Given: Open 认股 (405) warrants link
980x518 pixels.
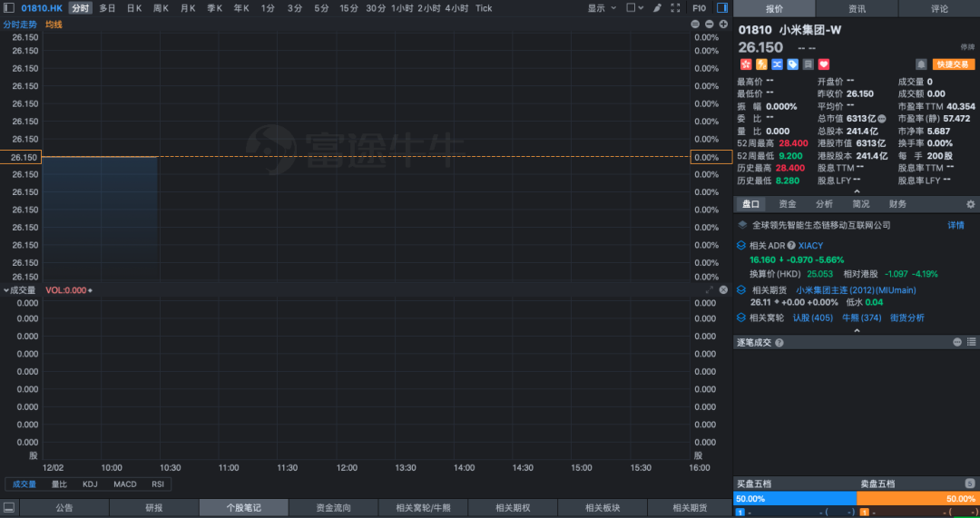Looking at the screenshot, I should pyautogui.click(x=812, y=318).
